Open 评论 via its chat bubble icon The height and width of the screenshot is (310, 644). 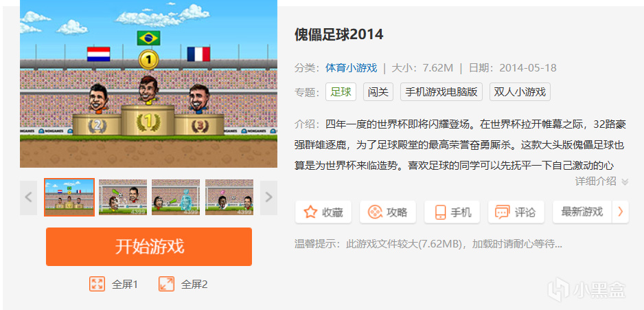coord(503,212)
